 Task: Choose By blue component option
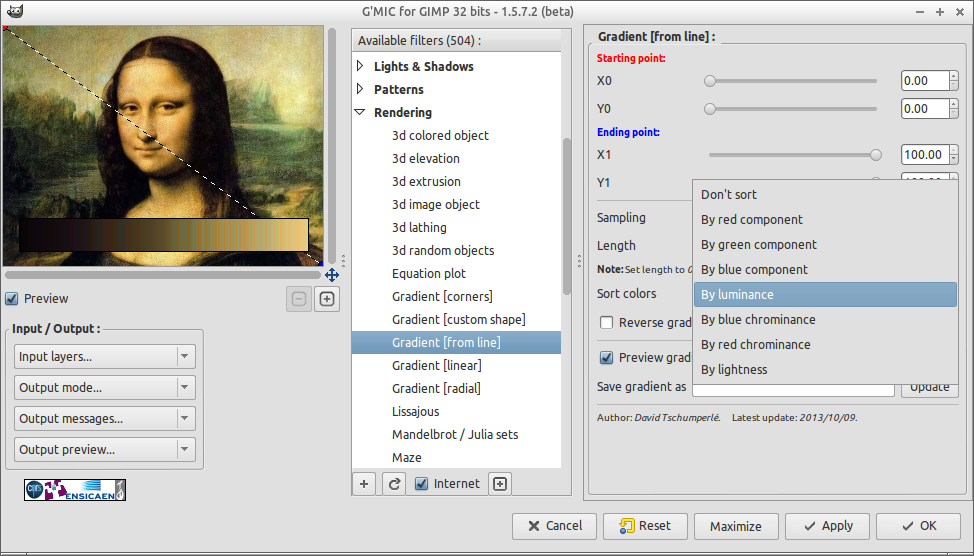pyautogui.click(x=826, y=270)
